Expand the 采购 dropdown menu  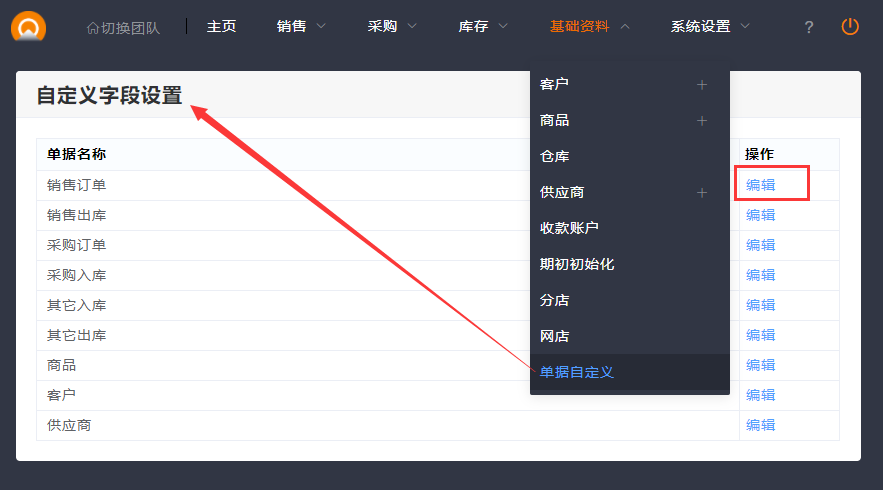(x=392, y=27)
